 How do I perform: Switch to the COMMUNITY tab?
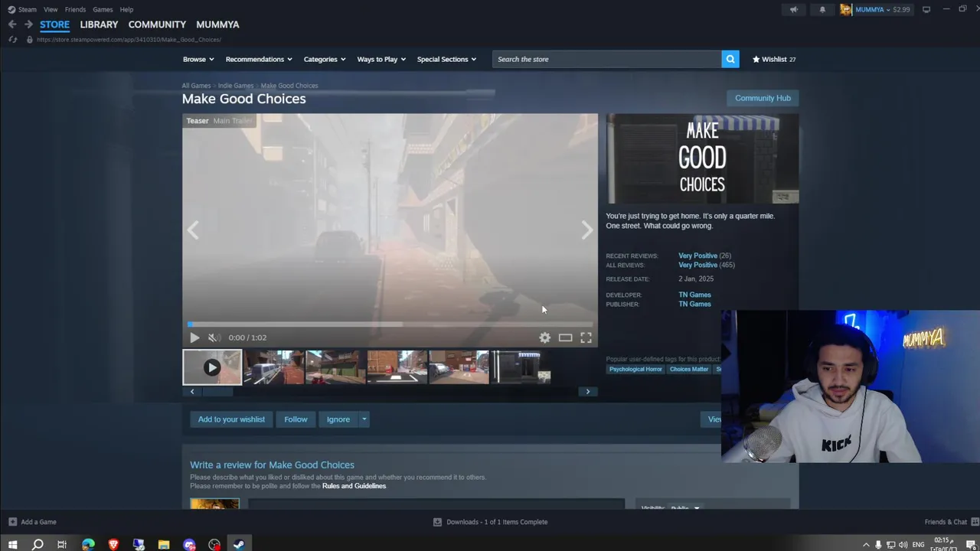click(x=157, y=24)
